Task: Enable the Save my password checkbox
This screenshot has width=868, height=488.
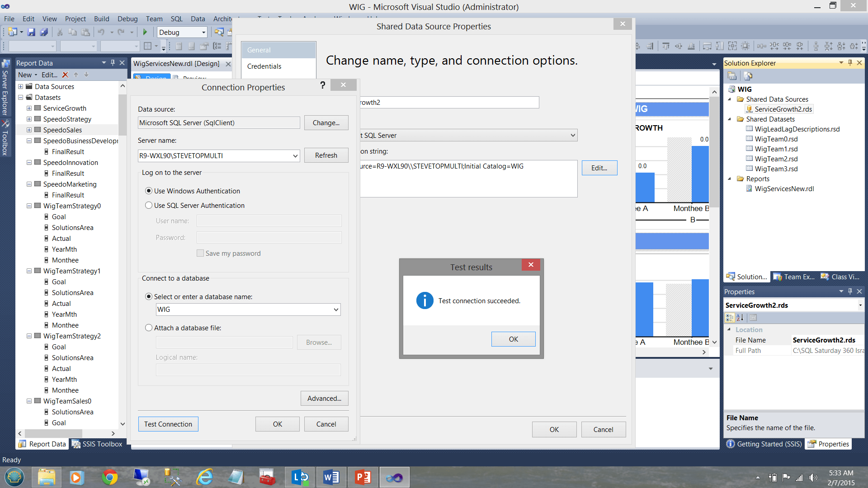Action: tap(200, 253)
